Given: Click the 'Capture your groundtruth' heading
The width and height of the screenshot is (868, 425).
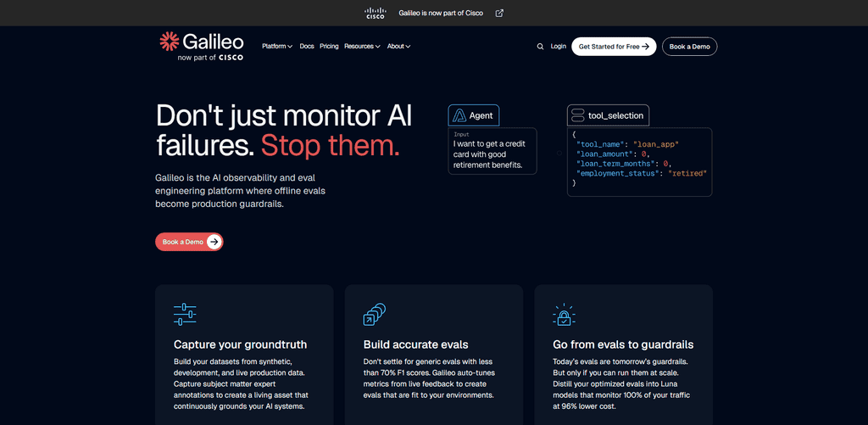Looking at the screenshot, I should [240, 344].
